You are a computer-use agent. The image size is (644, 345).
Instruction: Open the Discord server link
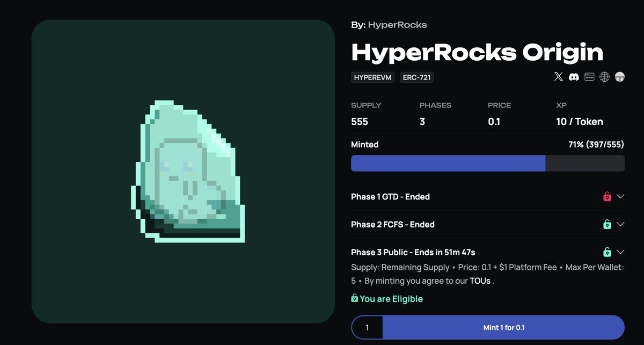pyautogui.click(x=574, y=77)
